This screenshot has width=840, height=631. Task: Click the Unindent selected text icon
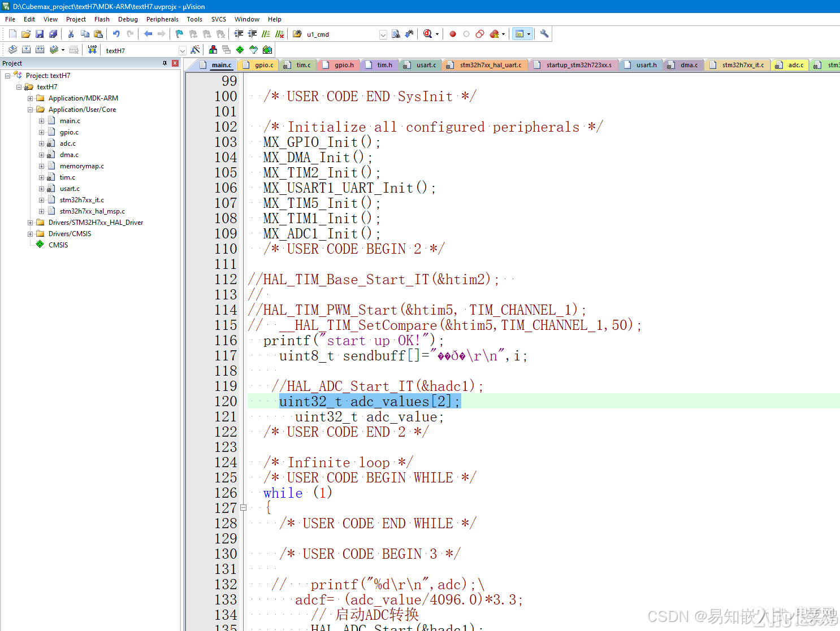click(253, 34)
